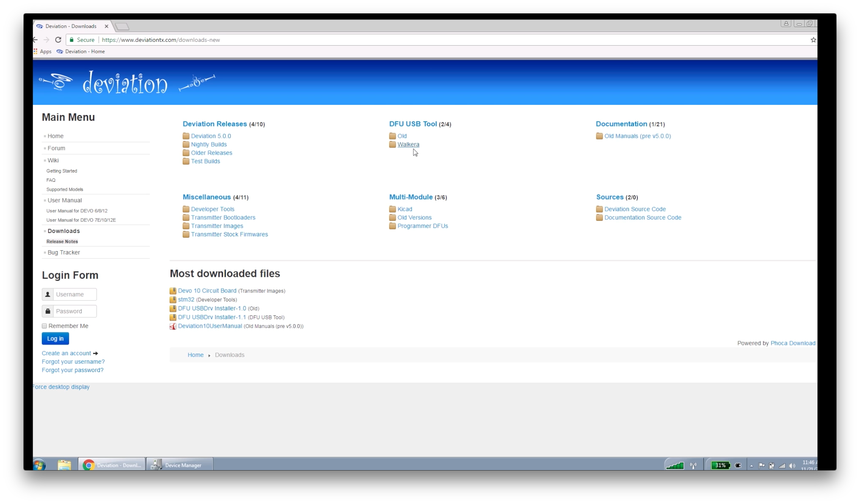Expand the Wiki menu item
The image size is (860, 504).
[x=53, y=160]
